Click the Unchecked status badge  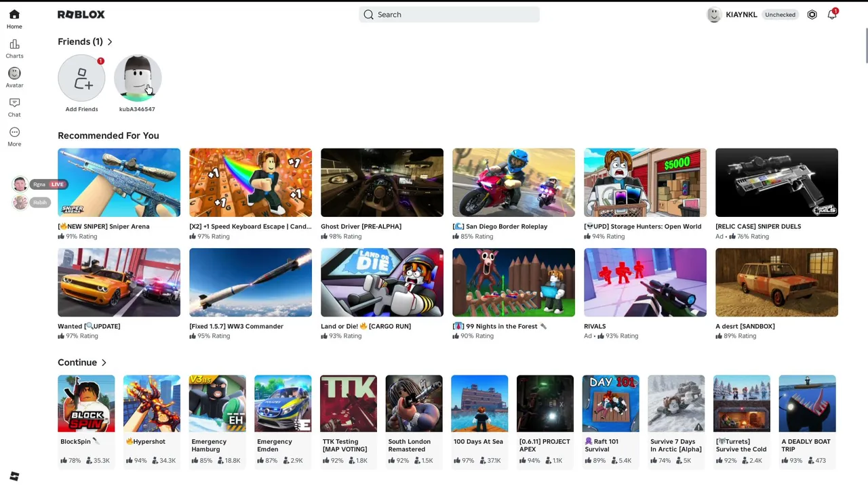coord(780,14)
